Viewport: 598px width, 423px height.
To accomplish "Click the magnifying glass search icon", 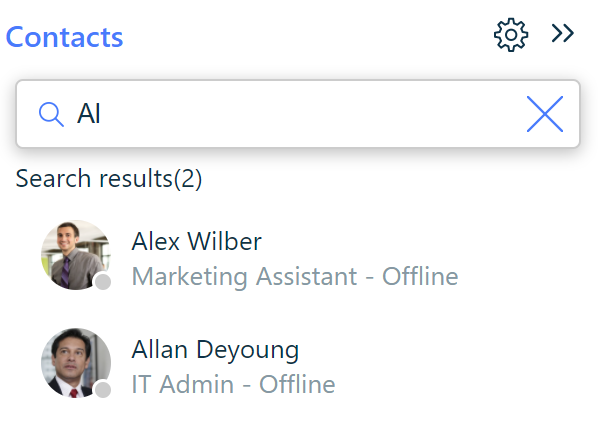I will 51,114.
